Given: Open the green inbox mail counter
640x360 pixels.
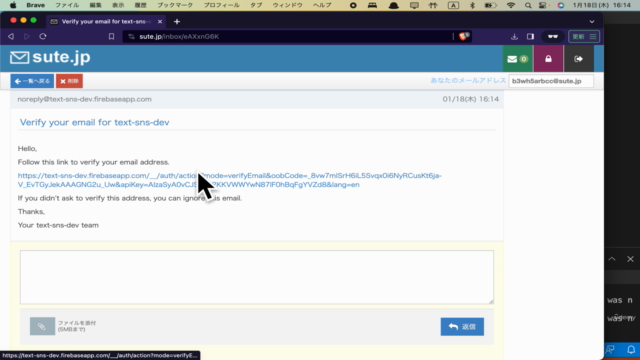Looking at the screenshot, I should click(518, 59).
